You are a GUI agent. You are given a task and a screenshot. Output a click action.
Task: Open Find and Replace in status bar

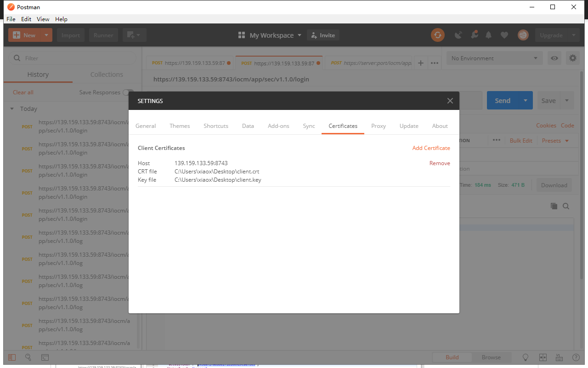coord(28,357)
